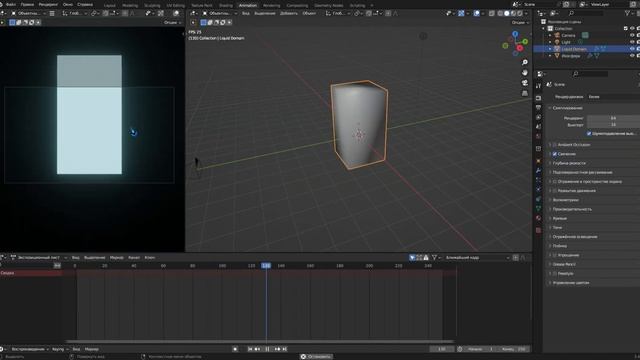Switch to the Compositing workspace tab
This screenshot has width=640, height=360.
click(297, 5)
